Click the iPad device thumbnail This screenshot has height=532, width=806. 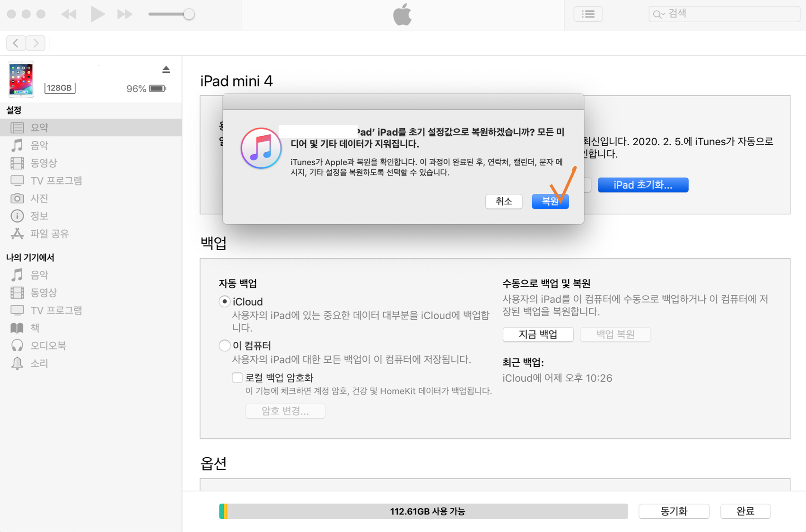[21, 79]
